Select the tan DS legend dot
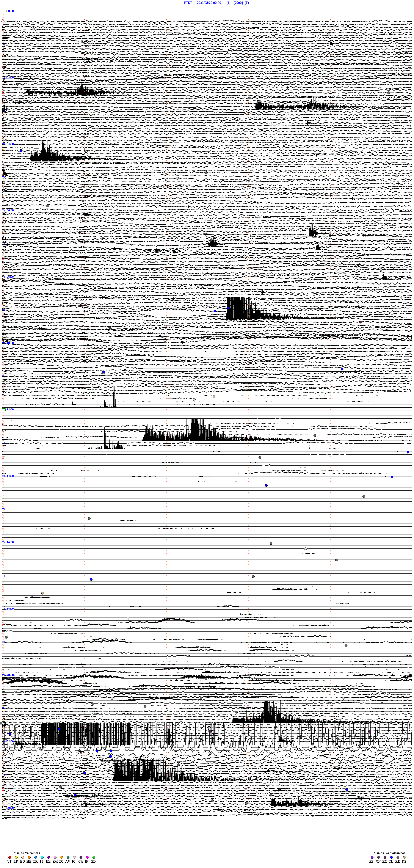Screen dimensions: 414x868 404,857
